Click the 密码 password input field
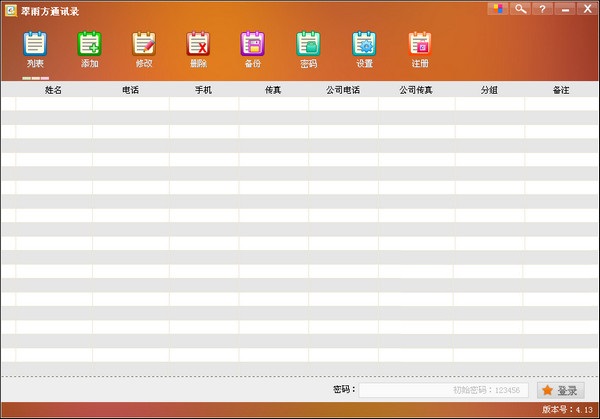 click(x=443, y=390)
